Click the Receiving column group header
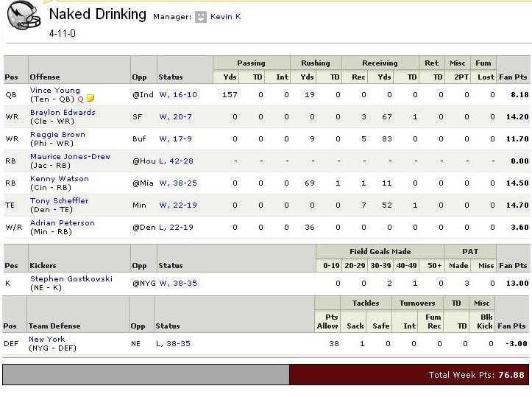This screenshot has width=532, height=397. 380,63
